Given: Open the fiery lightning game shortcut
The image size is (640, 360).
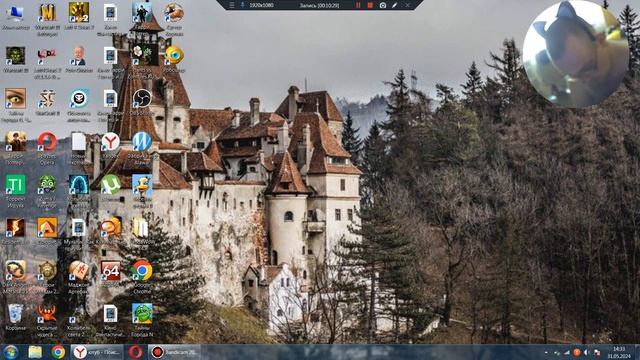Looking at the screenshot, I should click(16, 227).
